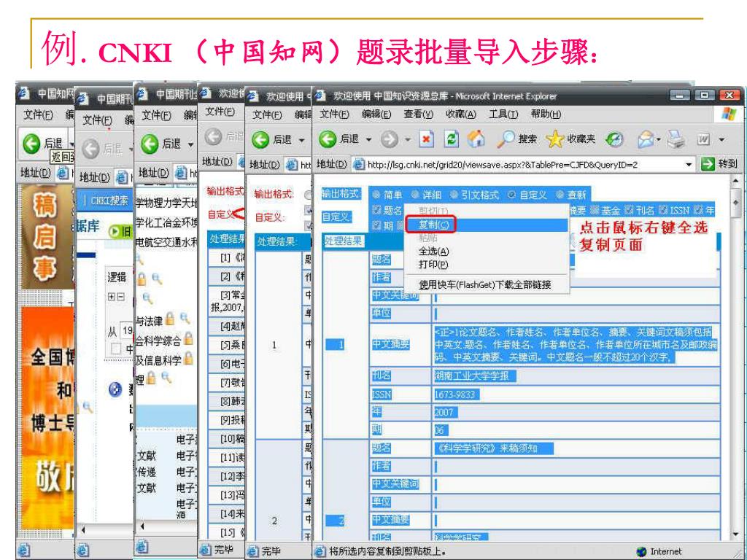Viewport: 747px width, 560px height.
Task: Choose 打印(P) in the context menu
Action: [487, 264]
